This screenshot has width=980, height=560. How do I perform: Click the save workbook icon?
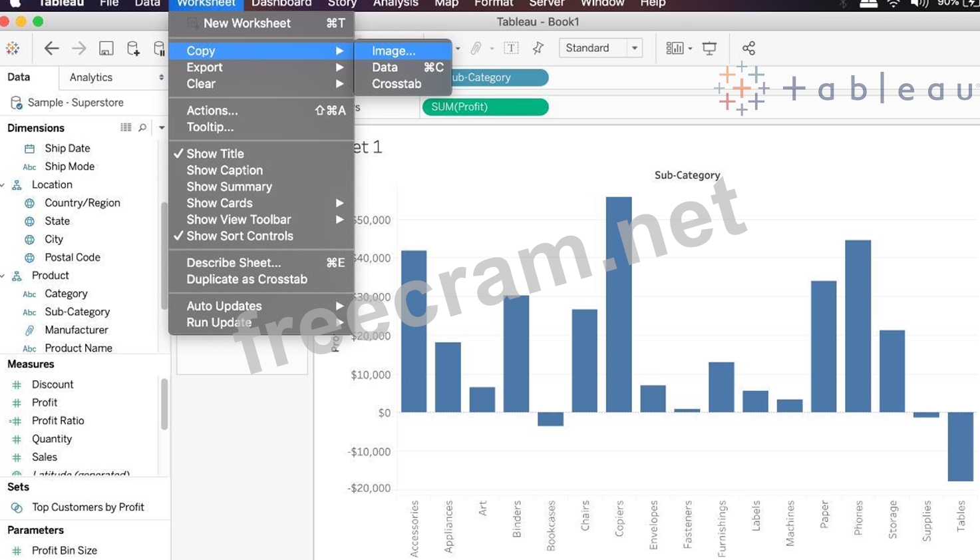coord(106,48)
